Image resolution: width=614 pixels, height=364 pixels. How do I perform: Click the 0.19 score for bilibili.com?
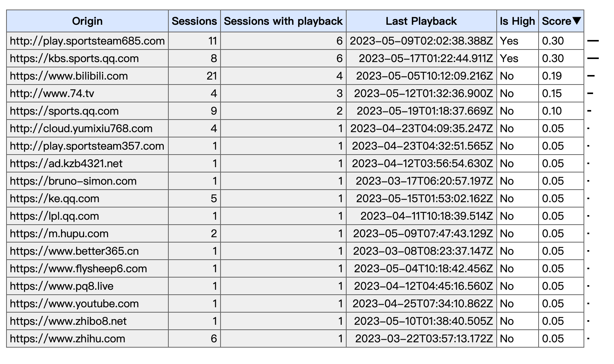coord(552,76)
